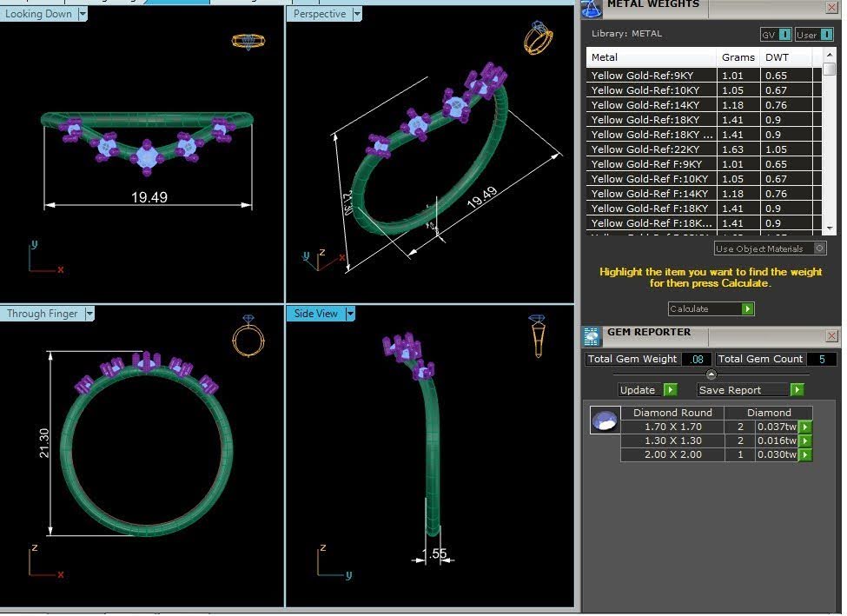Click the green arrow next to Update
Image resolution: width=847 pixels, height=616 pixels.
tap(671, 389)
